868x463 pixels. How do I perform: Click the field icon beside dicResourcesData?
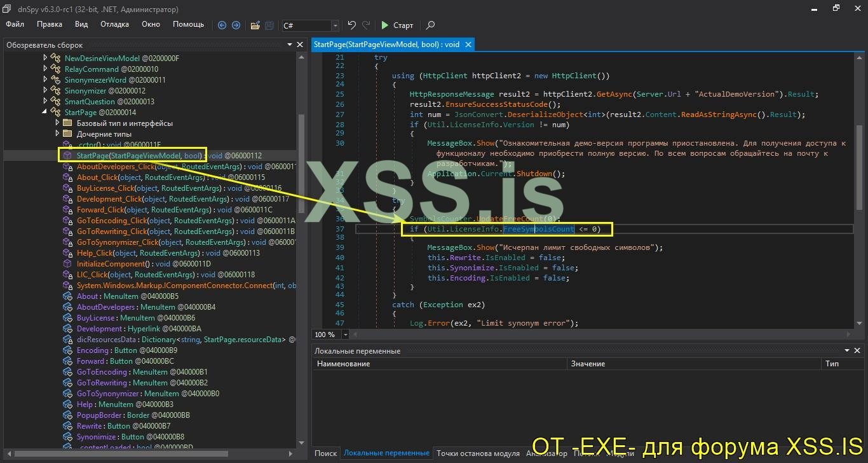(x=67, y=340)
